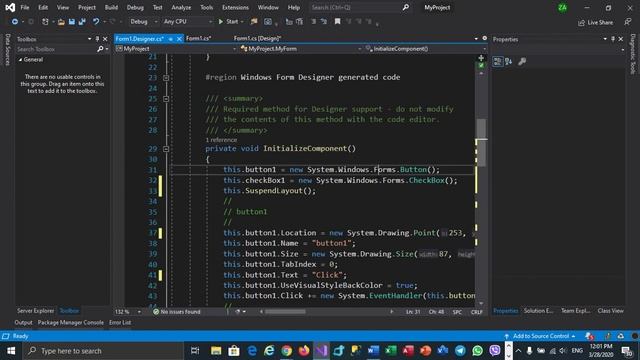This screenshot has height=360, width=640.
Task: Close the Form1.Designer.cs tab
Action: coord(179,39)
